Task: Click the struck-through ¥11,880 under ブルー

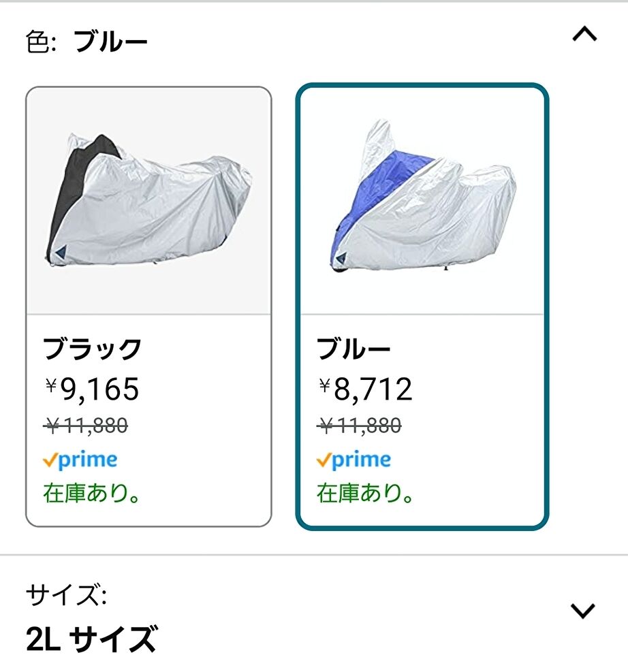Action: [x=359, y=426]
